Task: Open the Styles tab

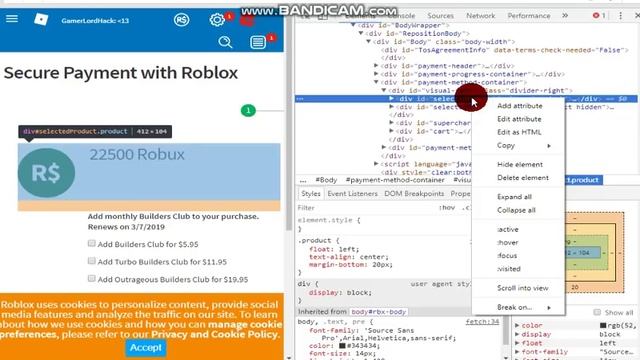Action: (311, 193)
